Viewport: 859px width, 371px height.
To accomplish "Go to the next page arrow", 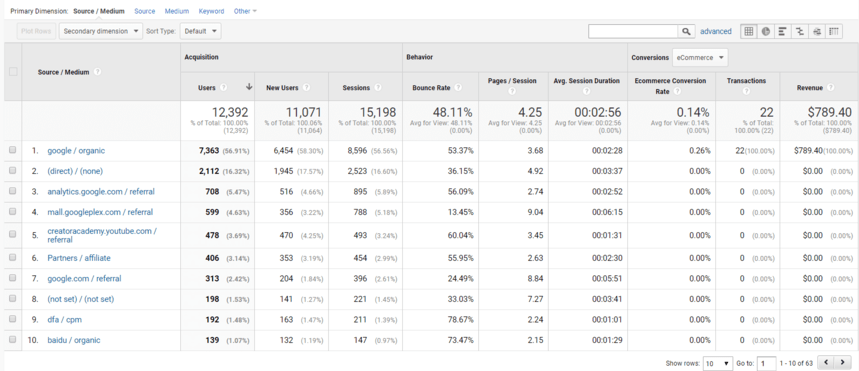I will [842, 362].
